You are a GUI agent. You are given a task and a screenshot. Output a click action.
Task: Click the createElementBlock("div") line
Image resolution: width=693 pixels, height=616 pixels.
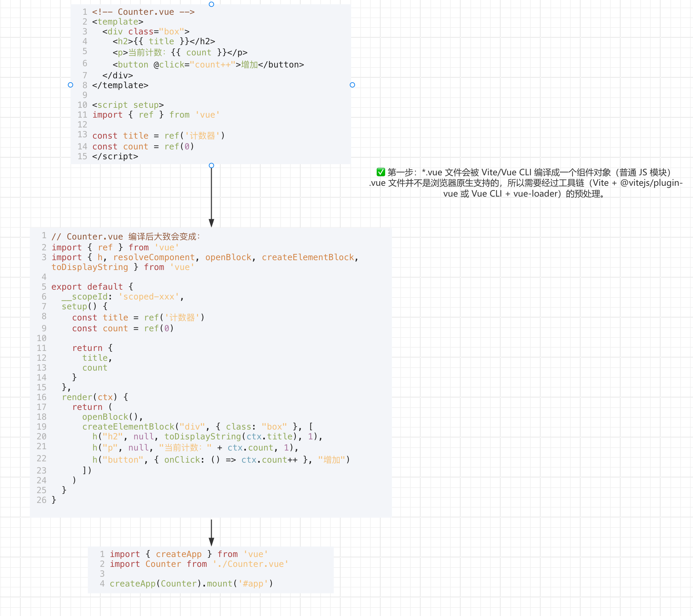[x=197, y=427]
